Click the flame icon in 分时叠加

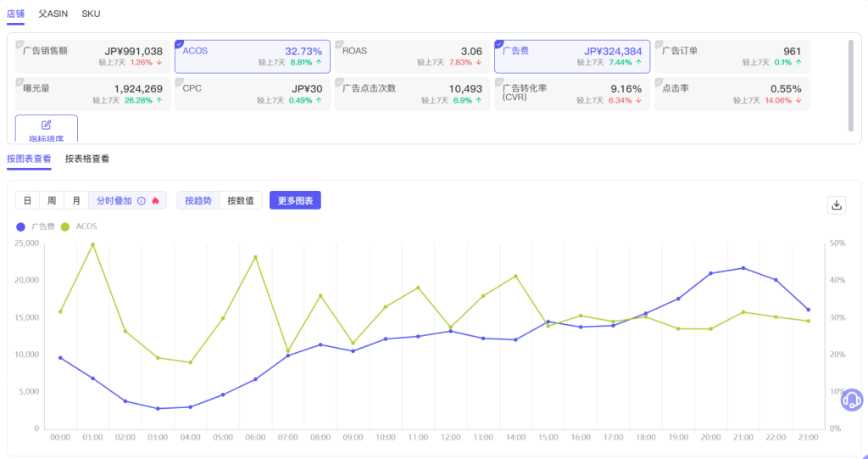click(156, 201)
